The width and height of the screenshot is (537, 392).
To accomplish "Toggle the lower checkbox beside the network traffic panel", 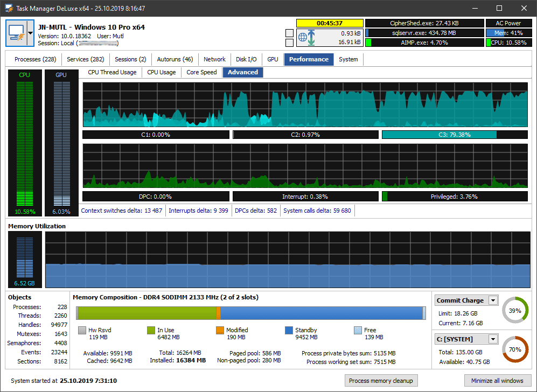I will (x=289, y=43).
